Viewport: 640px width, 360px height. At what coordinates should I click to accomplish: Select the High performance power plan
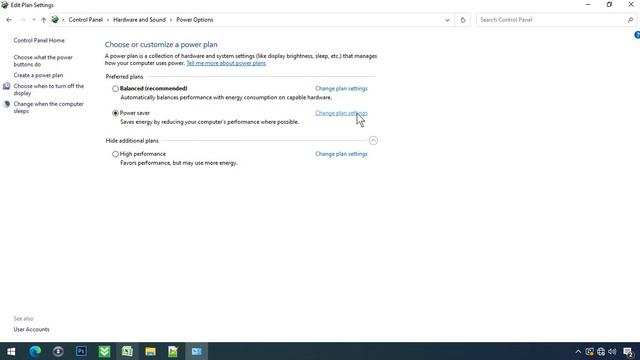click(x=115, y=154)
